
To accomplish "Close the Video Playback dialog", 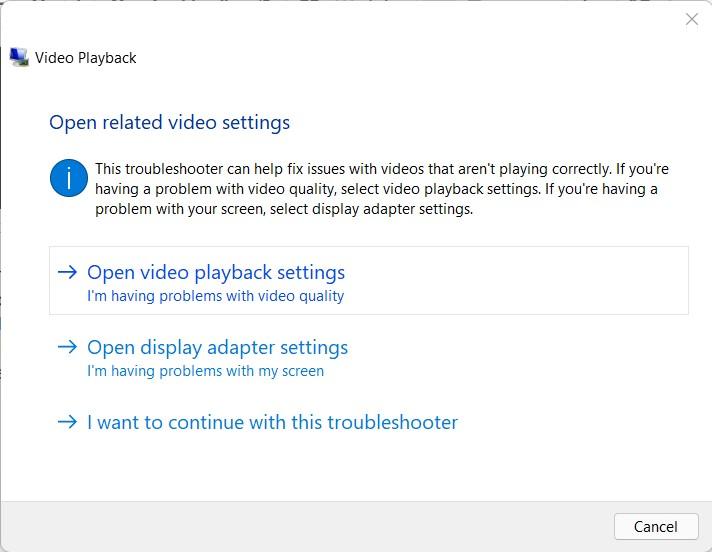I will pyautogui.click(x=692, y=19).
